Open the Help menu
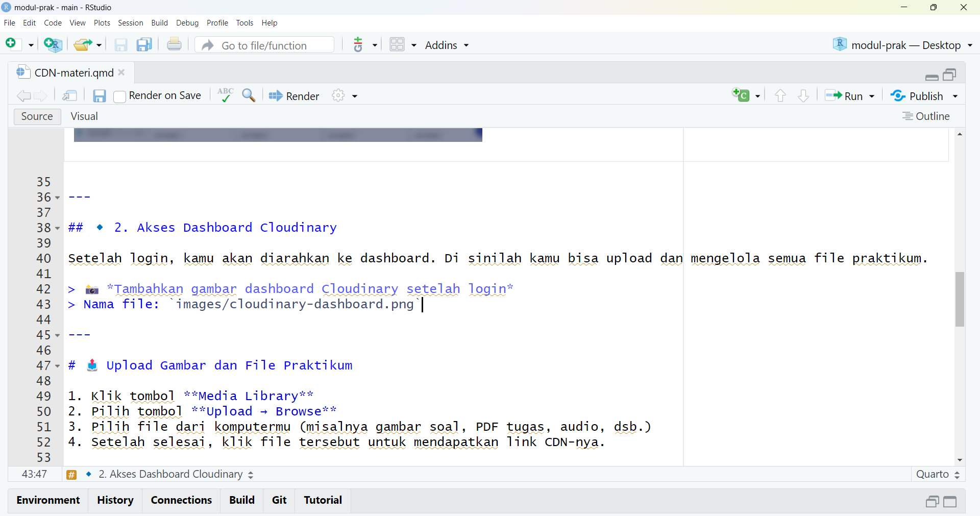The height and width of the screenshot is (516, 980). pyautogui.click(x=269, y=23)
